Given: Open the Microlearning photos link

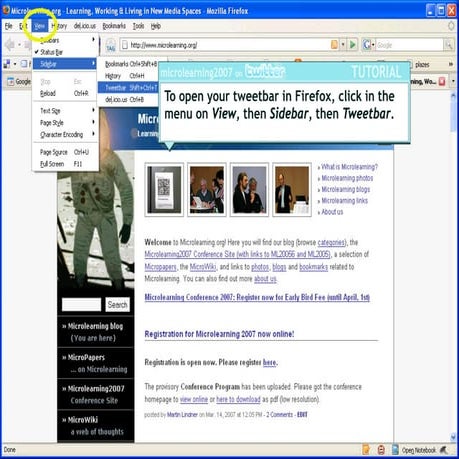Looking at the screenshot, I should pos(347,178).
